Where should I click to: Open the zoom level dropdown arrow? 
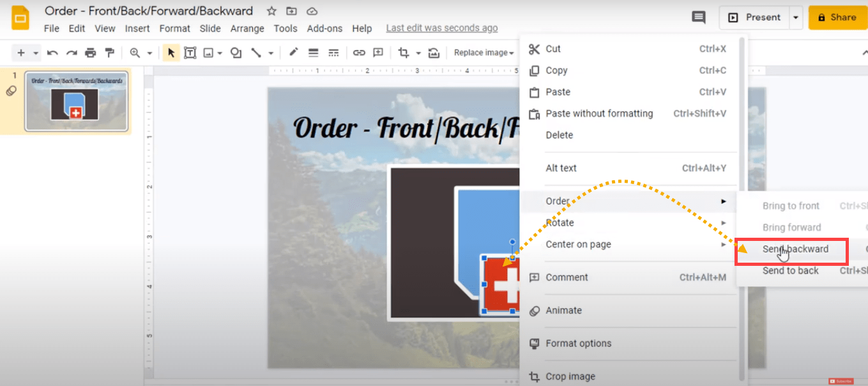(x=149, y=53)
